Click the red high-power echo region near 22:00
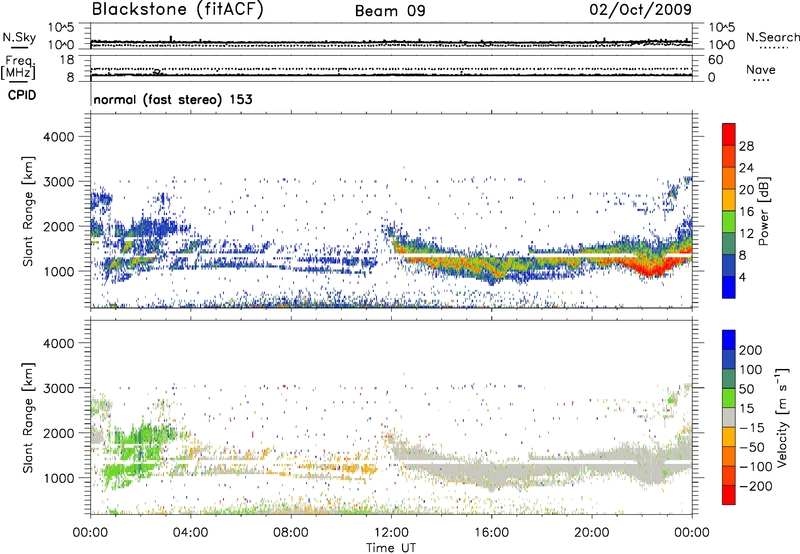Viewport: 800px width, 554px height. pyautogui.click(x=651, y=266)
